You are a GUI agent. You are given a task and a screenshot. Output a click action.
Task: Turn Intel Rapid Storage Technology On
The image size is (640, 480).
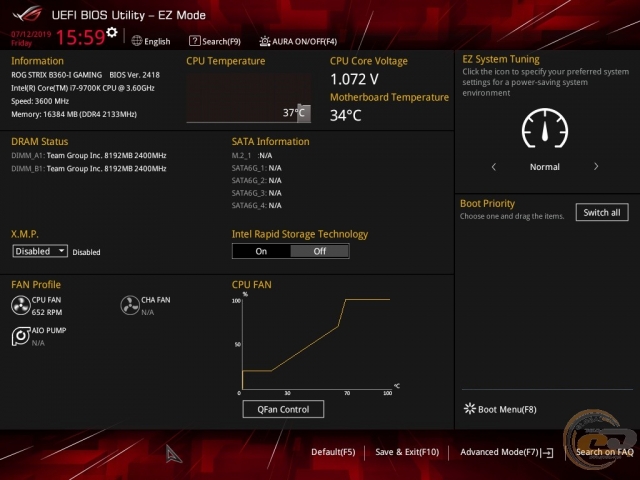click(261, 251)
